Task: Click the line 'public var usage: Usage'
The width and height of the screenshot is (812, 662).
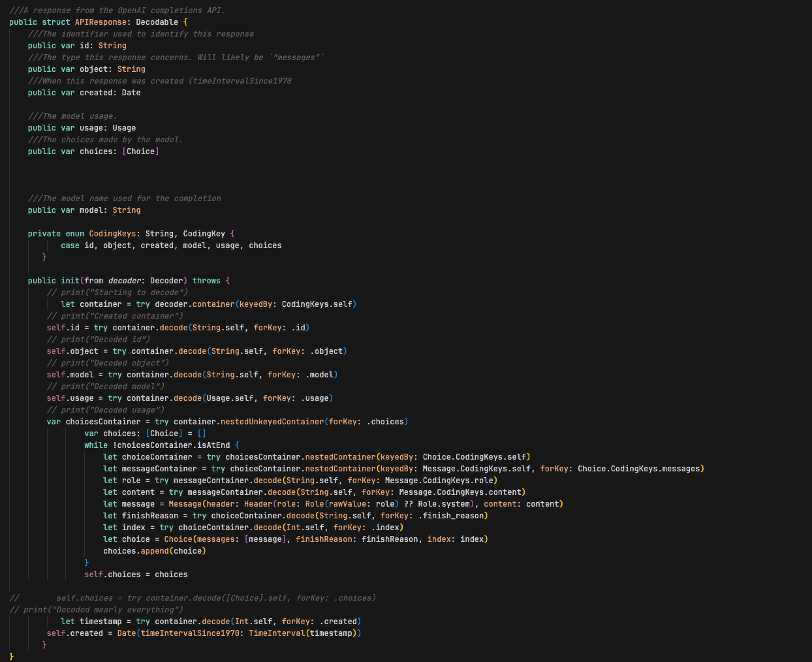Action: tap(82, 128)
